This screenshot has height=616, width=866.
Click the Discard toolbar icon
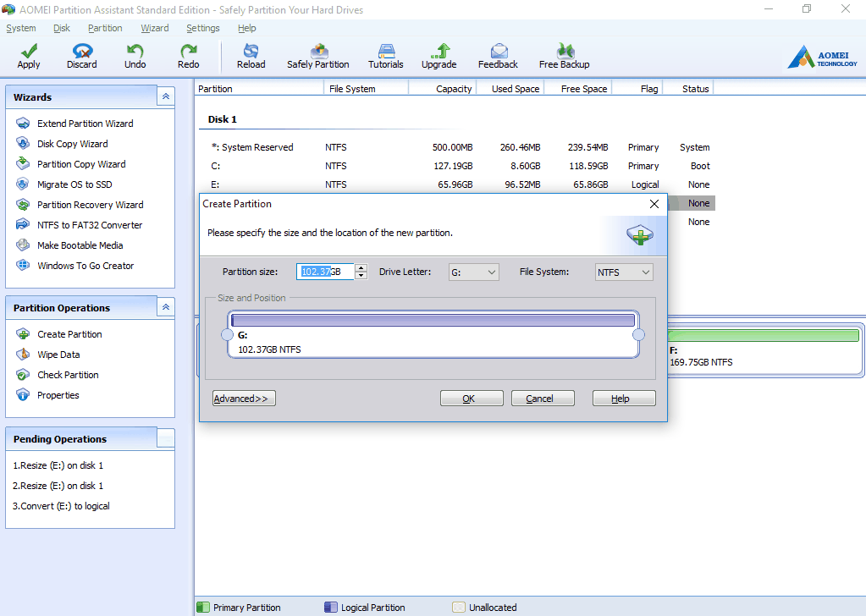(81, 55)
